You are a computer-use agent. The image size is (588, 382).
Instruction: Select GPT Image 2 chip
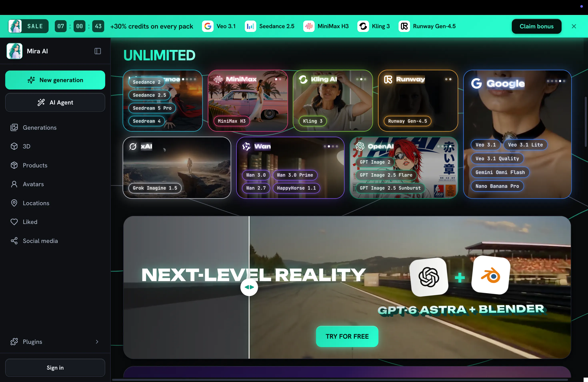click(x=375, y=162)
